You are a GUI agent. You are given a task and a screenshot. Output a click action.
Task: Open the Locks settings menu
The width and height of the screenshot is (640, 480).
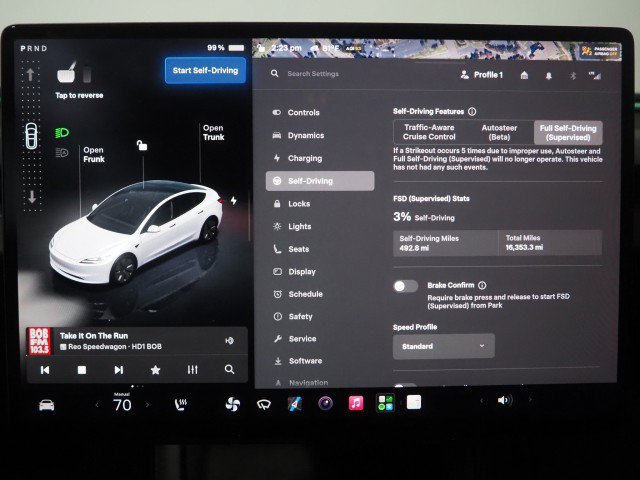pos(299,204)
